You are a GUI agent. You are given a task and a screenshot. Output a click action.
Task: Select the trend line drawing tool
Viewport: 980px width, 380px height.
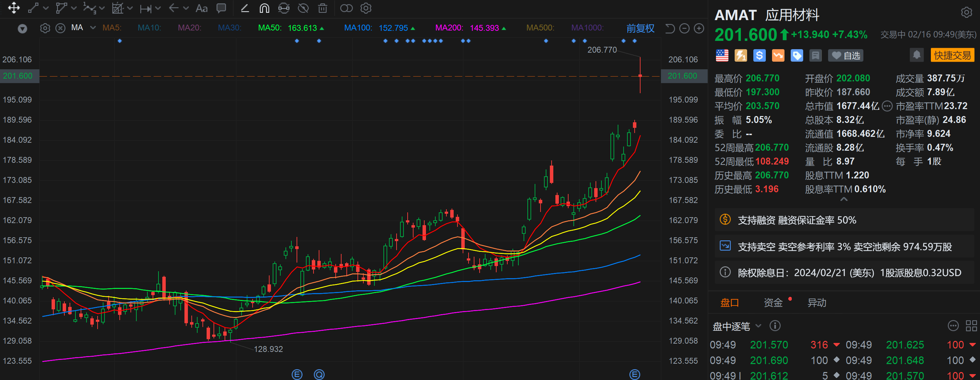tap(34, 8)
